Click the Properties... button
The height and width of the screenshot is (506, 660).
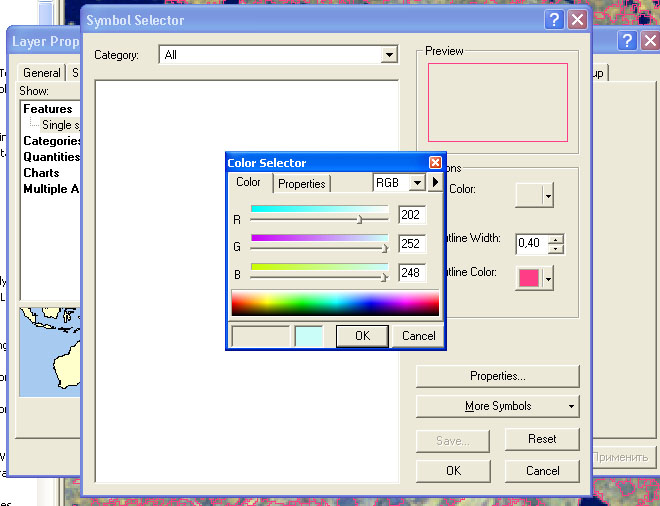coord(498,376)
